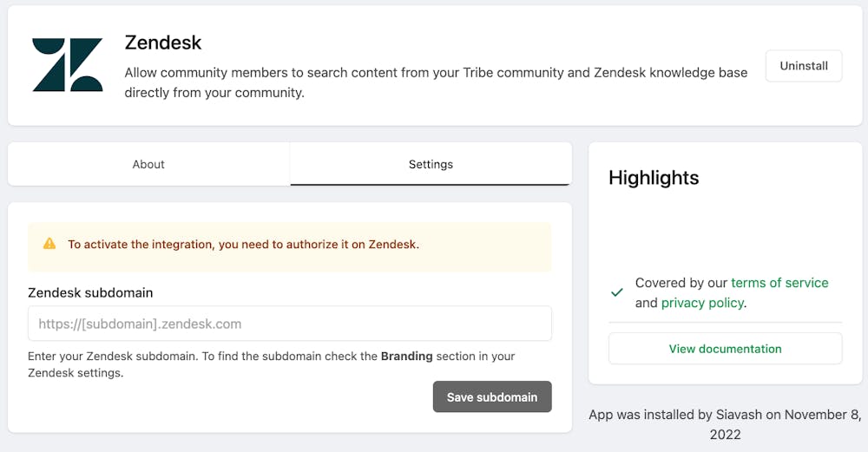Click the yellow warning triangle icon

tap(49, 244)
